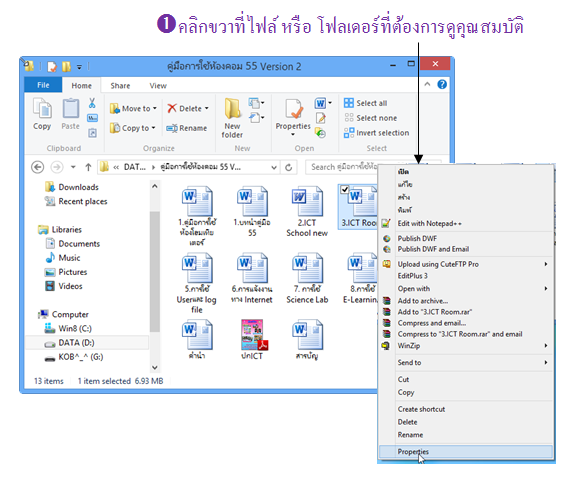
Task: Click the refresh icon beside address bar
Action: coord(288,167)
